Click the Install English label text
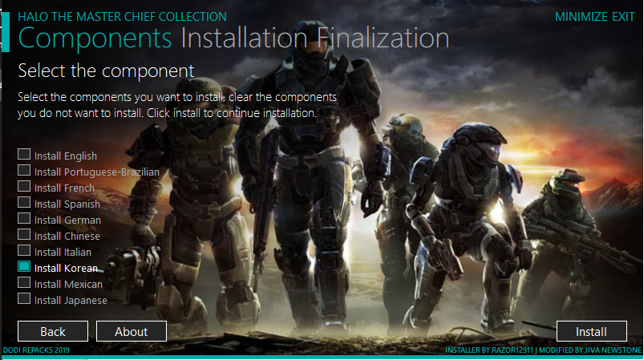 (x=66, y=156)
